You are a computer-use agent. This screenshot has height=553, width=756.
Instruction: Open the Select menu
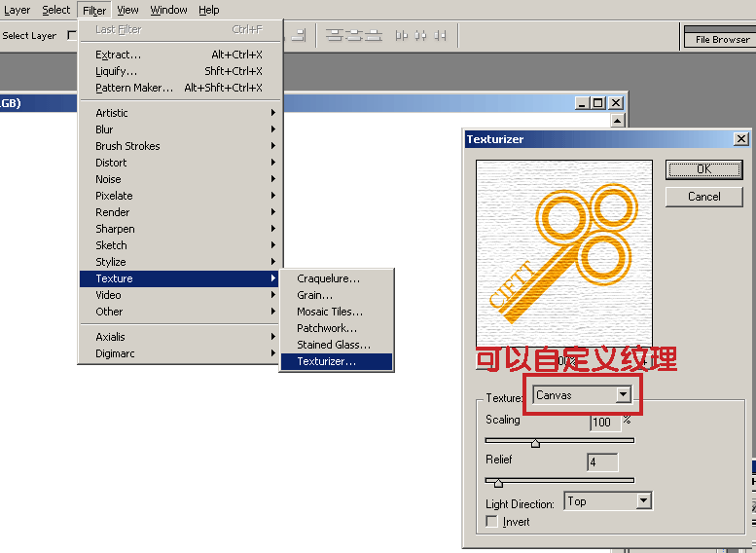click(55, 10)
